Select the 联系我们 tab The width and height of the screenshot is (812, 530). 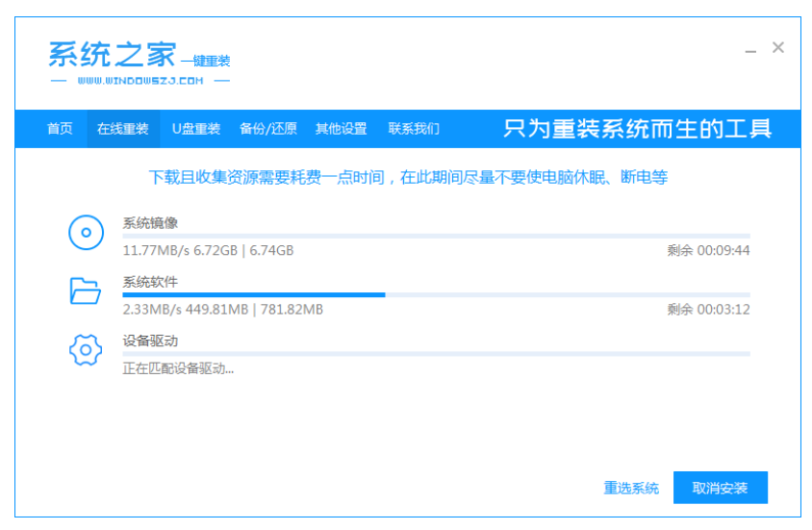click(414, 129)
